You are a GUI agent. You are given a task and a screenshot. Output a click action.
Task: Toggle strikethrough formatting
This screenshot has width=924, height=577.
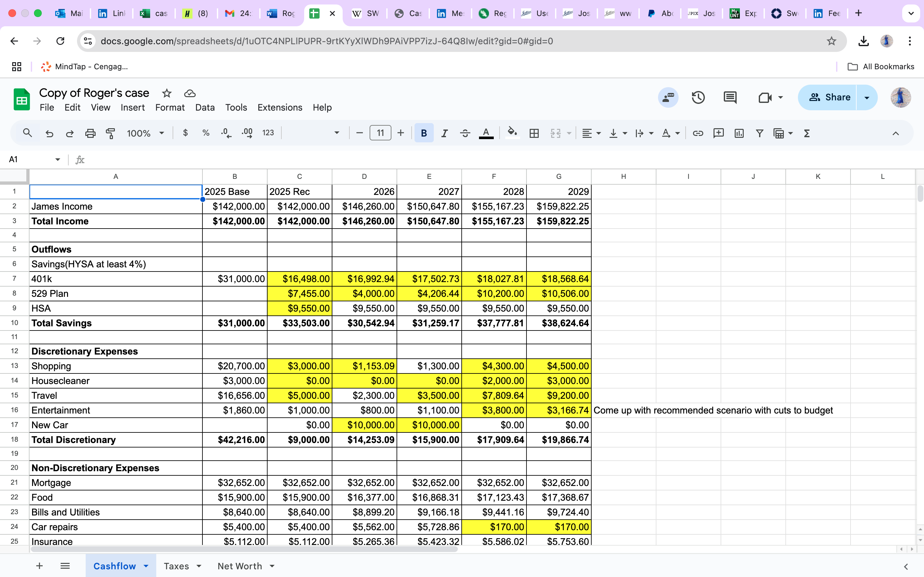[465, 133]
